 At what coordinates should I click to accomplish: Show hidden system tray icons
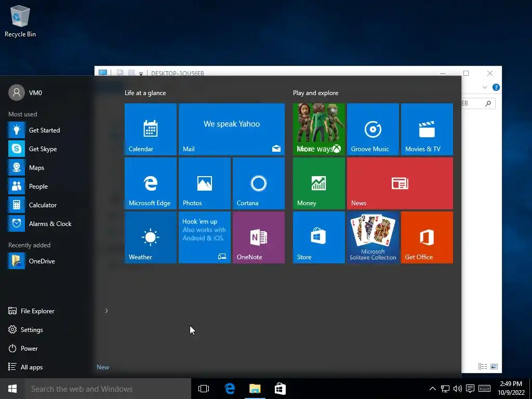(433, 389)
